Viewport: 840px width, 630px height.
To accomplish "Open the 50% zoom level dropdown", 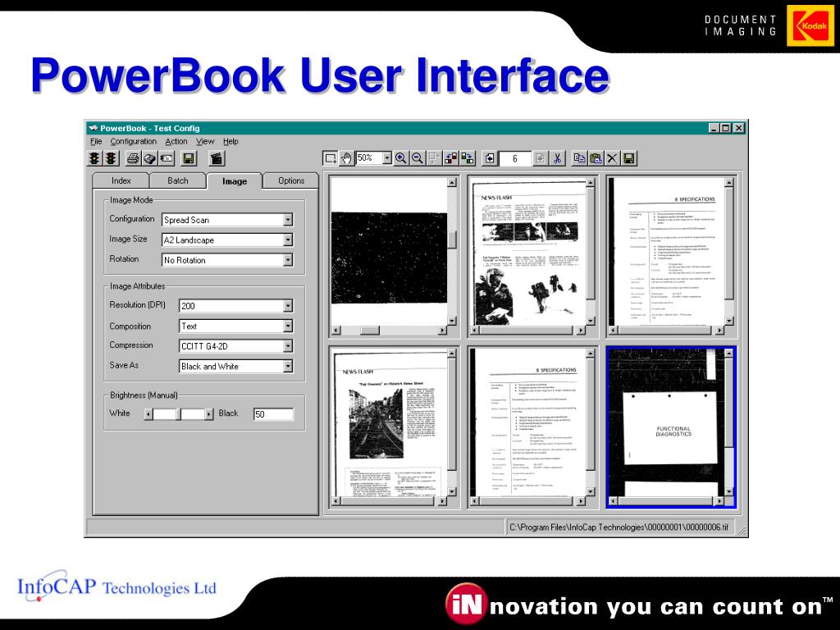I will click(387, 158).
